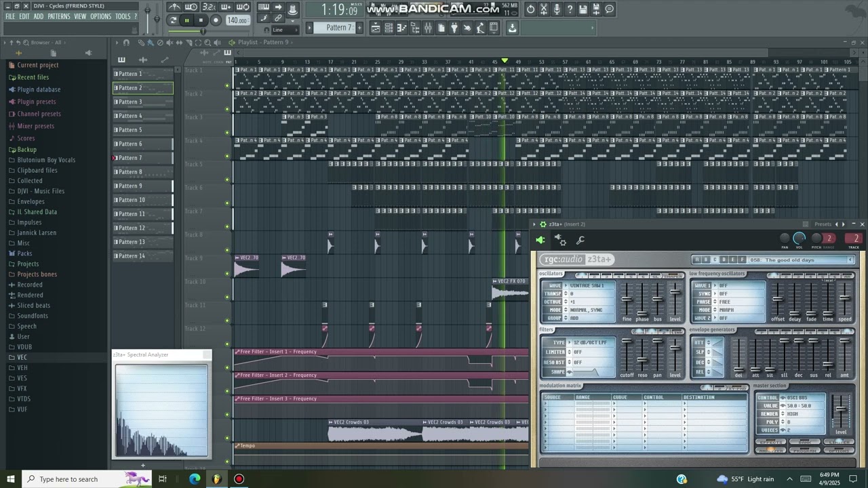This screenshot has width=868, height=488.
Task: Open the OPTIONS menu
Action: pos(100,16)
